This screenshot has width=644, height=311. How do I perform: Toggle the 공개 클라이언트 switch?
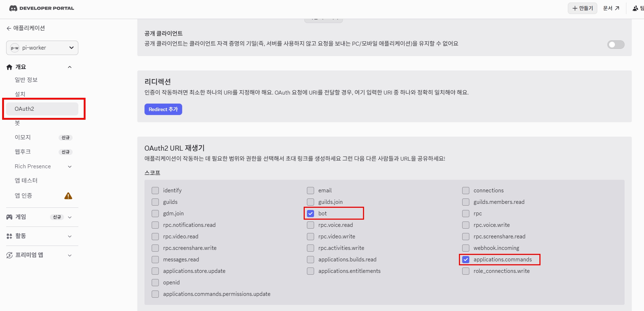tap(616, 45)
